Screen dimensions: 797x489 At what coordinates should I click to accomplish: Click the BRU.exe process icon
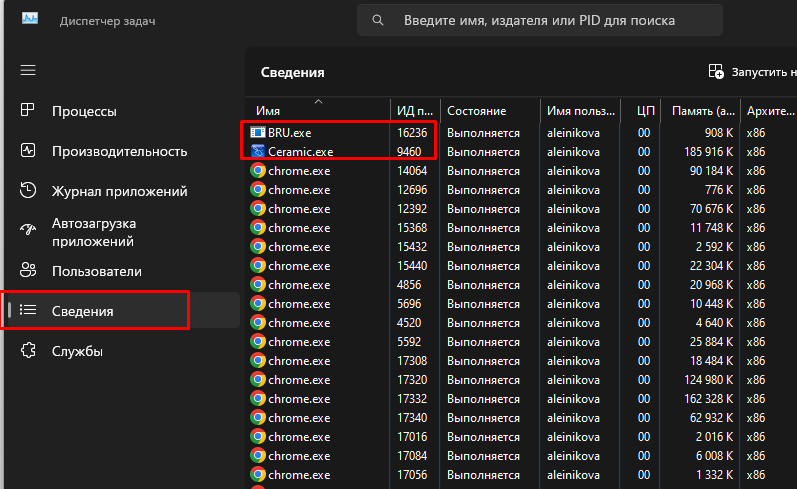tap(258, 132)
